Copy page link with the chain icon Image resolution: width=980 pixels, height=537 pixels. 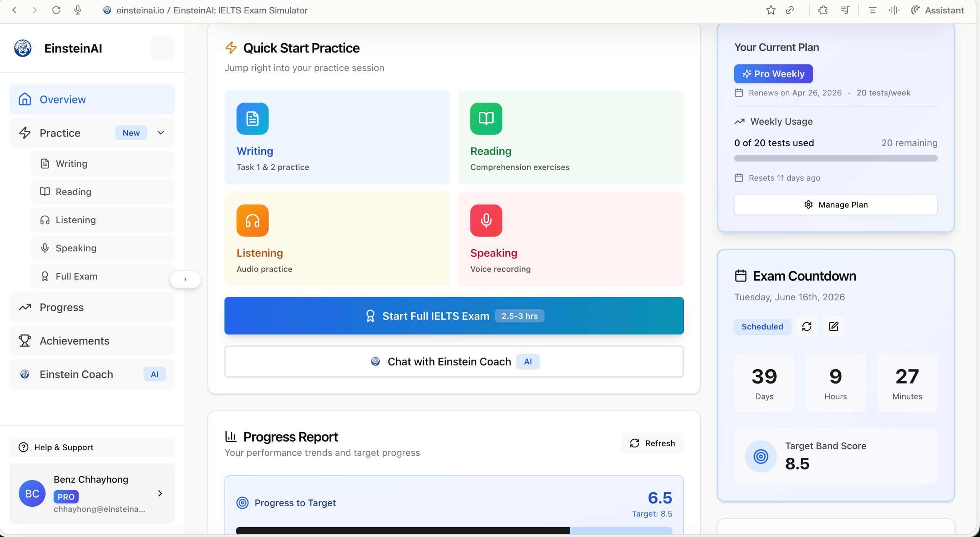pos(790,10)
